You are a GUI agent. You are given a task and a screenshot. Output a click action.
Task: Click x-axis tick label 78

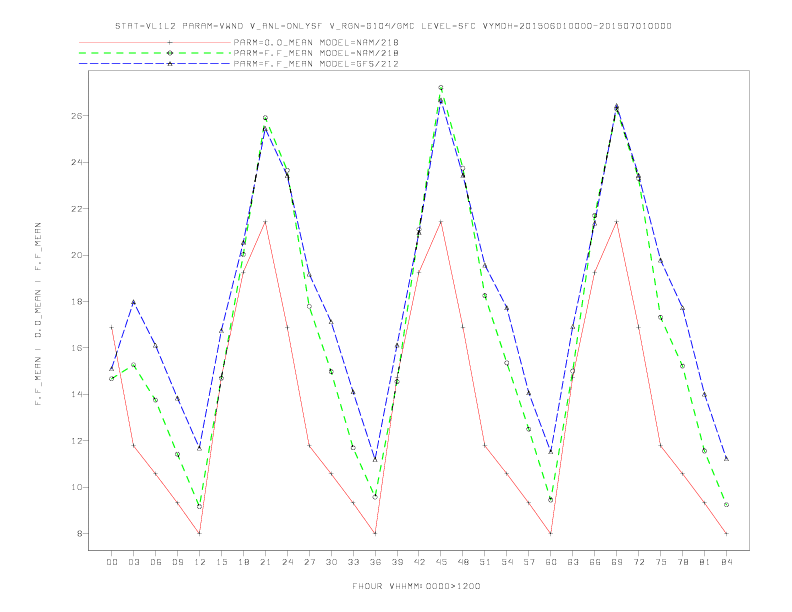[x=682, y=562]
